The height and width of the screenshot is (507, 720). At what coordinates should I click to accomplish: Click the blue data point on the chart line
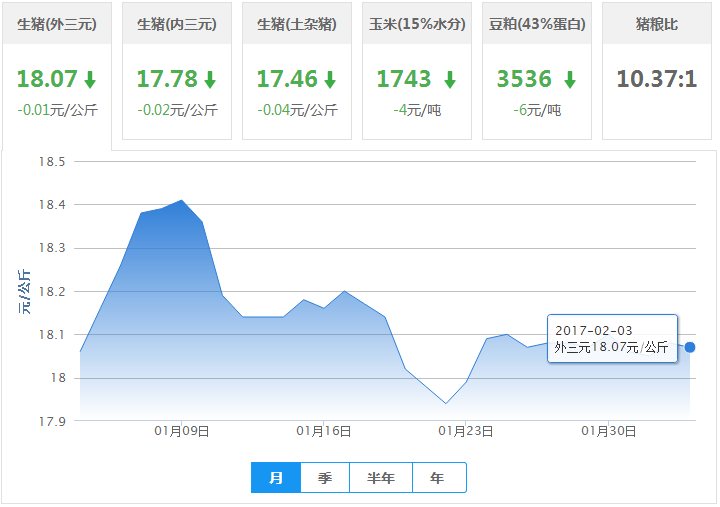point(690,347)
